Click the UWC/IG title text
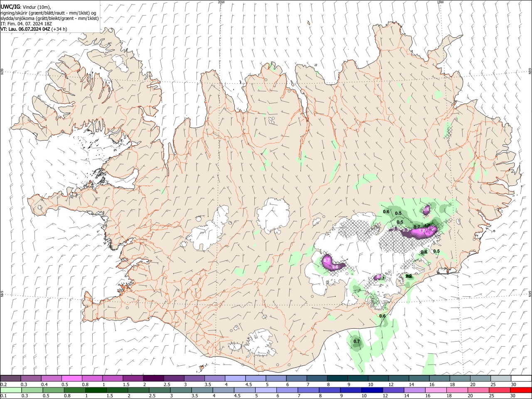532x399 pixels. point(10,7)
